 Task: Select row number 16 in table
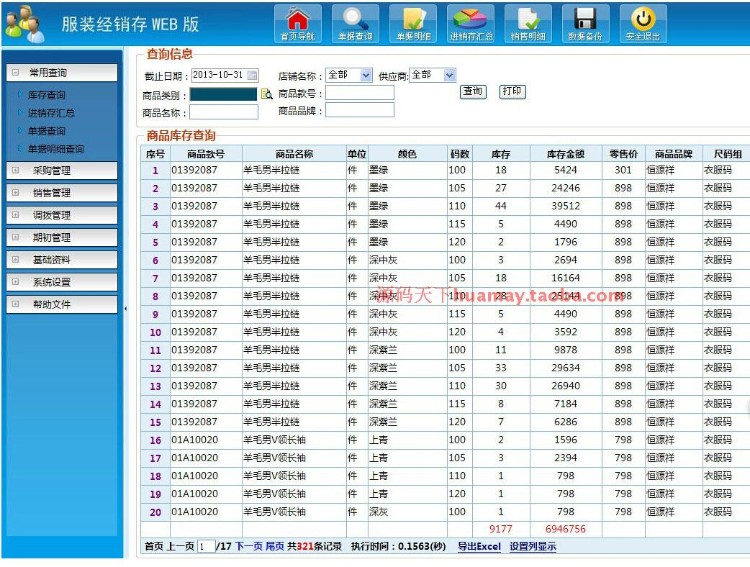[x=155, y=440]
